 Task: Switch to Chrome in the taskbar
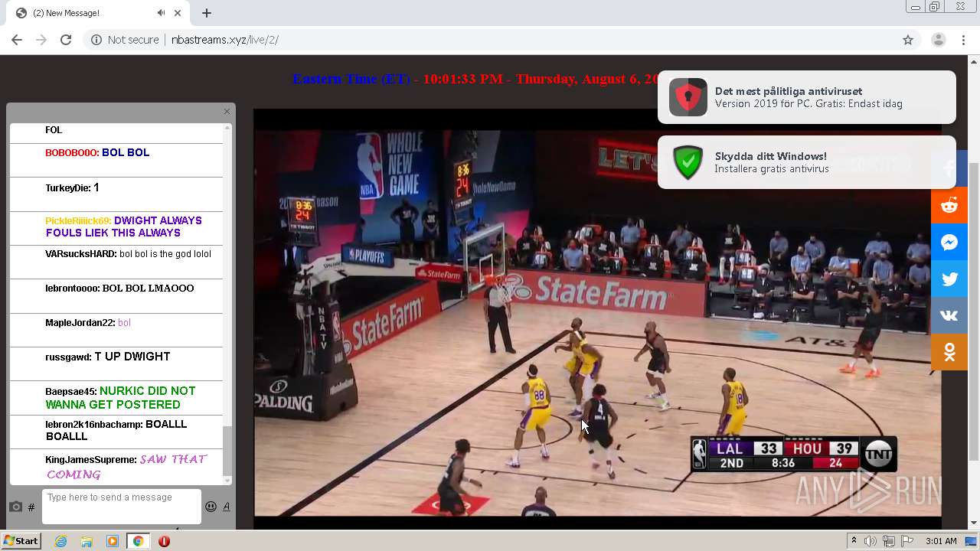point(138,541)
